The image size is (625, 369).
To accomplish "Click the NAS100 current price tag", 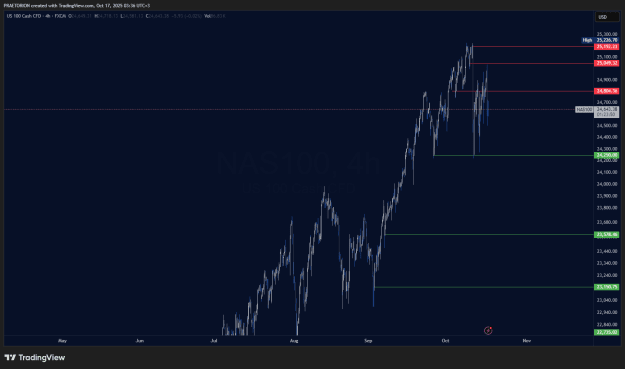I will (584, 109).
